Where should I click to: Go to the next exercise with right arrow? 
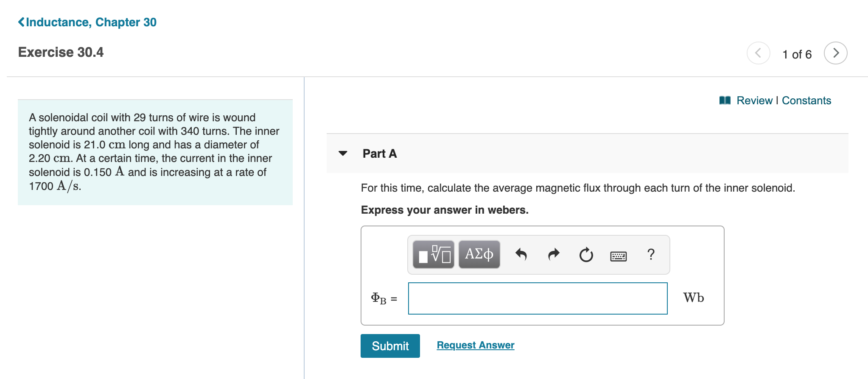click(835, 53)
